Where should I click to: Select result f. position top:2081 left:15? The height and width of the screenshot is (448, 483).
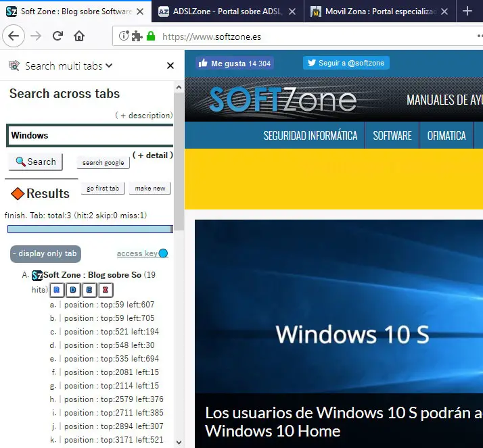coord(112,372)
